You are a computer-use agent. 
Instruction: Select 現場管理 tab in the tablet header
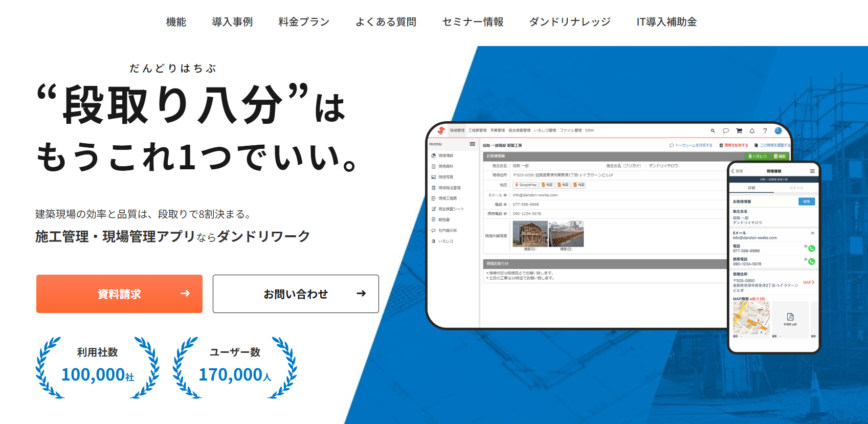457,130
